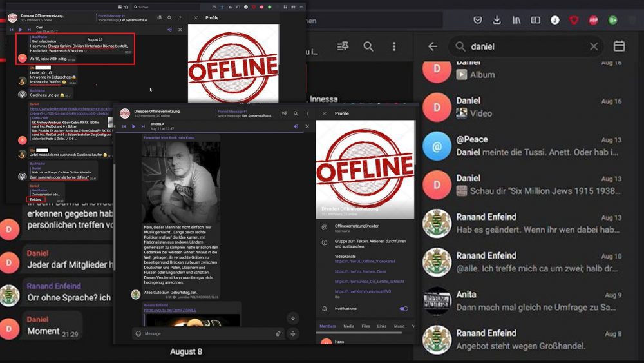This screenshot has height=363, width=644.
Task: Close the DRIBBLA audio player bar
Action: pos(307,126)
